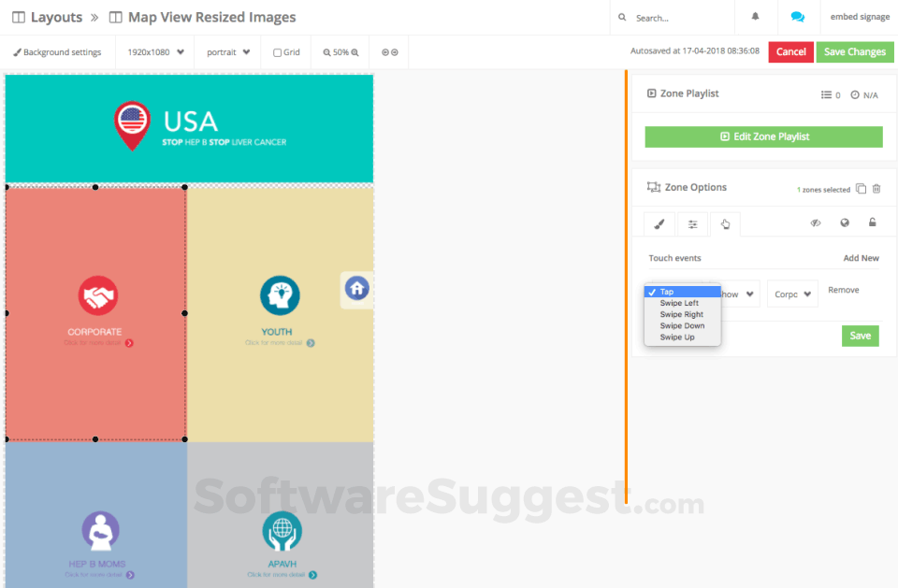
Task: Duplicate the selected zone
Action: coord(861,189)
